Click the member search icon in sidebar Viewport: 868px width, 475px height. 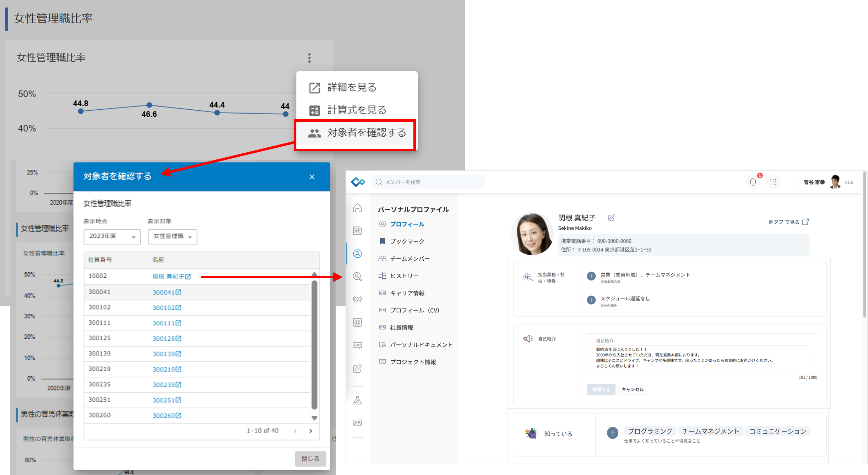coord(357,277)
